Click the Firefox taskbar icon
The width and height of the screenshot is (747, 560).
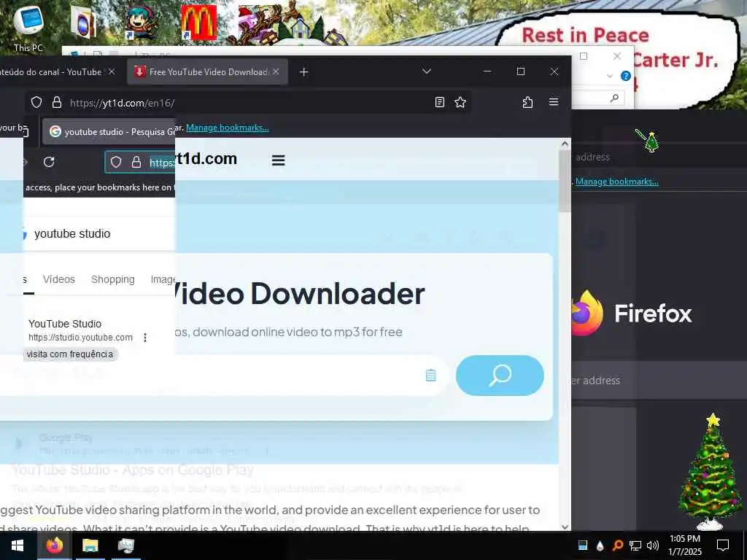(x=55, y=545)
